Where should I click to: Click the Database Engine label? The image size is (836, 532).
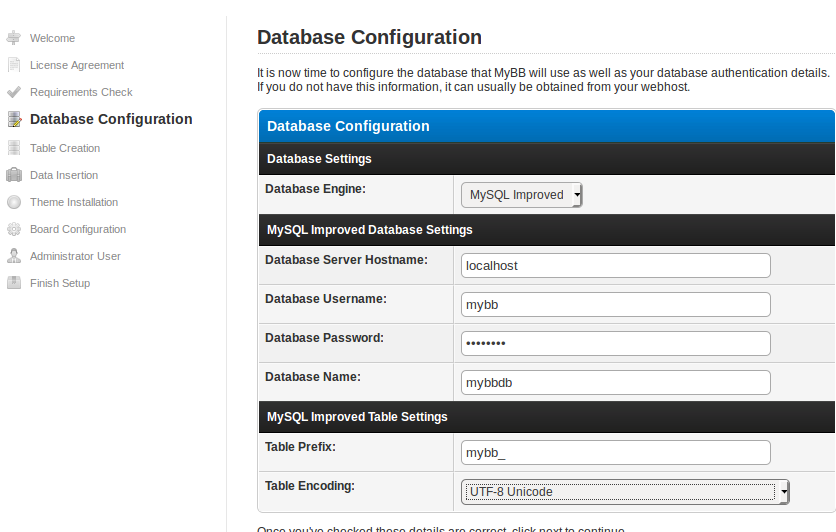pyautogui.click(x=316, y=189)
